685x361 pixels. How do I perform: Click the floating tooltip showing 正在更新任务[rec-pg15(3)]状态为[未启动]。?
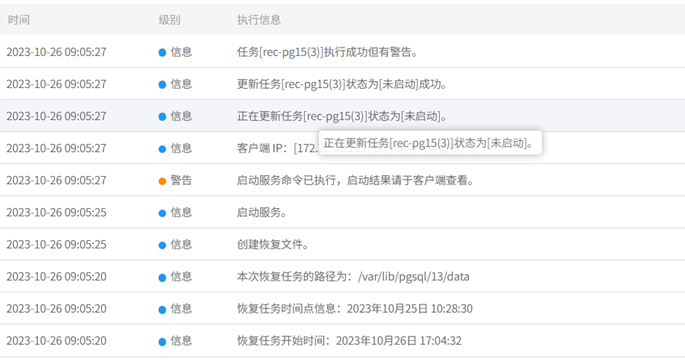[x=430, y=143]
